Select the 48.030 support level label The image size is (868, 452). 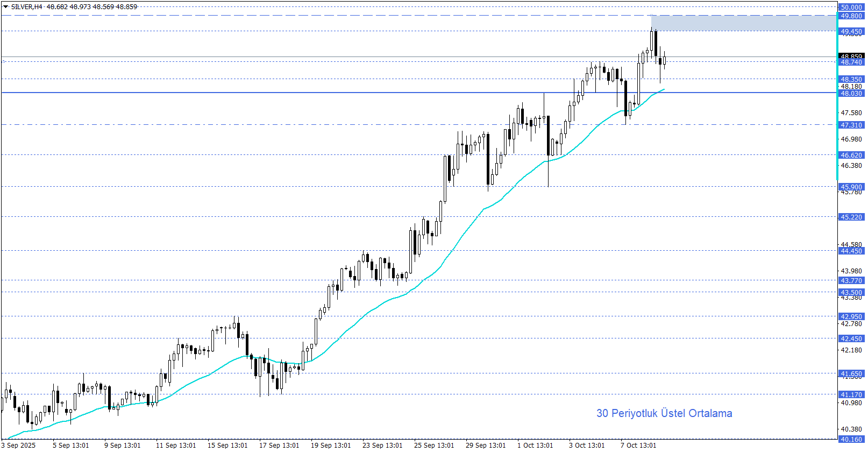851,94
